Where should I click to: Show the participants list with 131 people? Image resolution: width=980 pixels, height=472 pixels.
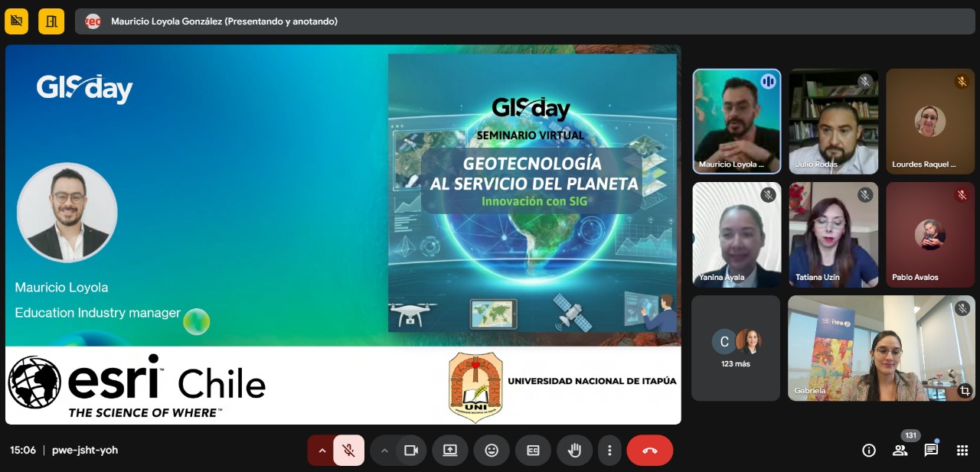pyautogui.click(x=900, y=451)
